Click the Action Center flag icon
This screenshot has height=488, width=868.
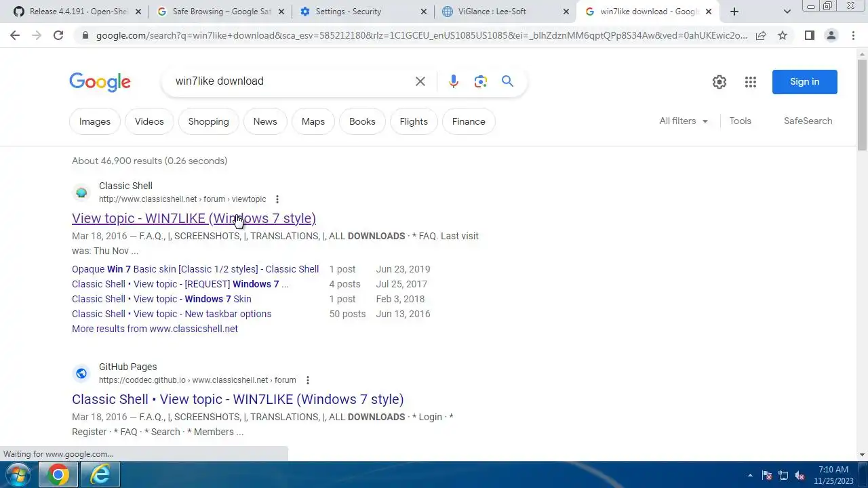pos(767,475)
